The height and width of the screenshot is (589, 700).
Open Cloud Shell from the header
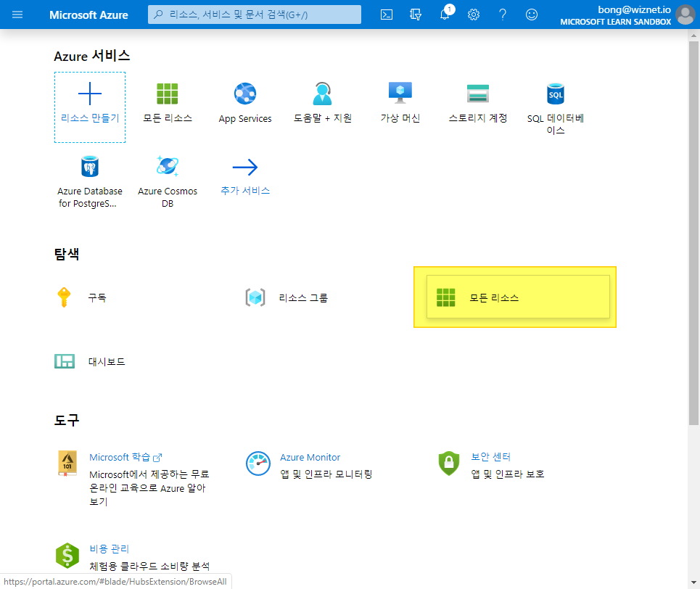pos(387,15)
